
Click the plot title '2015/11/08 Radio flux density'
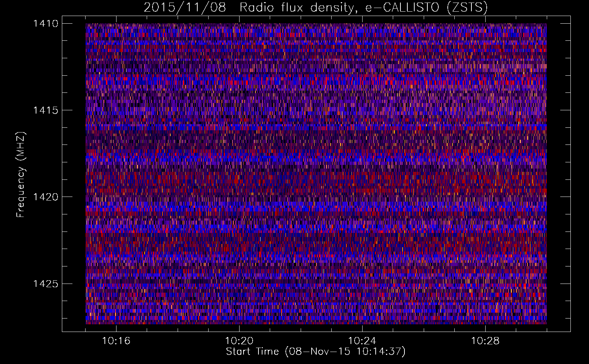point(249,8)
